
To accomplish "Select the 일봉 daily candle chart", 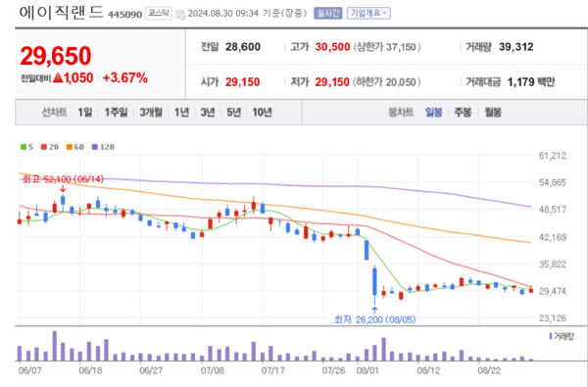I will 434,112.
